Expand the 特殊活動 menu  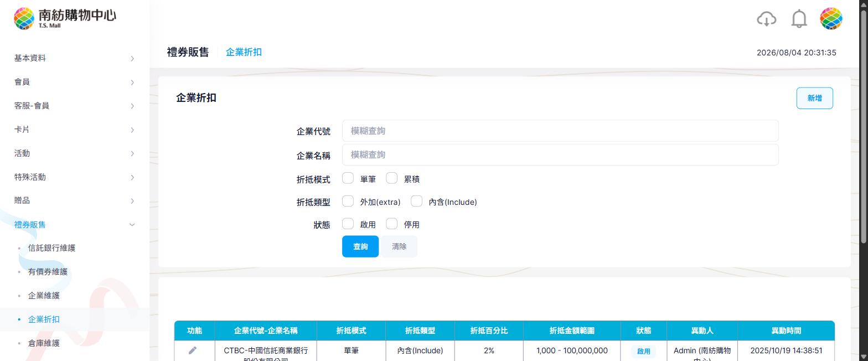pos(75,177)
